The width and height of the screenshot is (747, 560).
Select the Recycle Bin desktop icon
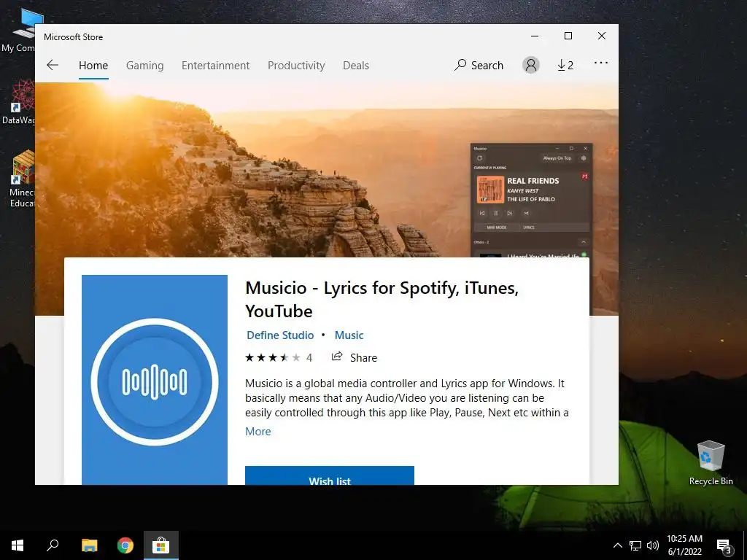pos(711,463)
